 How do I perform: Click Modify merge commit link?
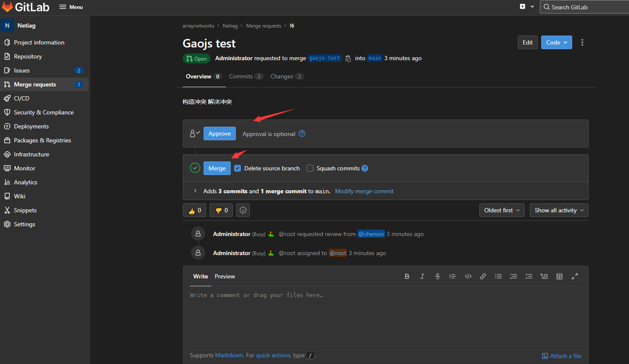[364, 191]
